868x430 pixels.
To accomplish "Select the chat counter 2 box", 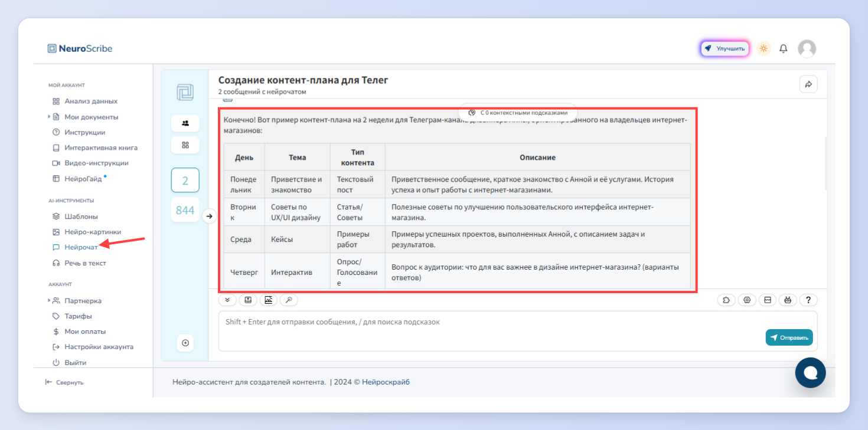I will pos(185,180).
